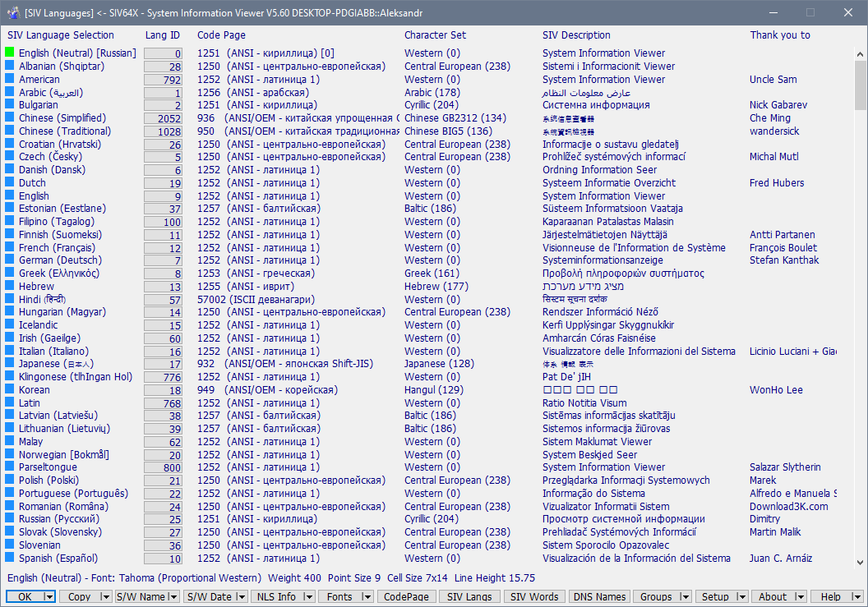Image resolution: width=868 pixels, height=607 pixels.
Task: Show DNS Names
Action: [x=599, y=596]
